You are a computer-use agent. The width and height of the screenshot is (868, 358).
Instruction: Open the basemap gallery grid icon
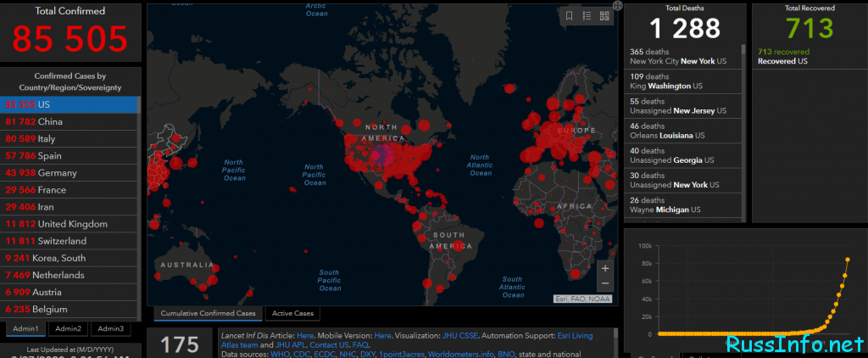pos(604,16)
